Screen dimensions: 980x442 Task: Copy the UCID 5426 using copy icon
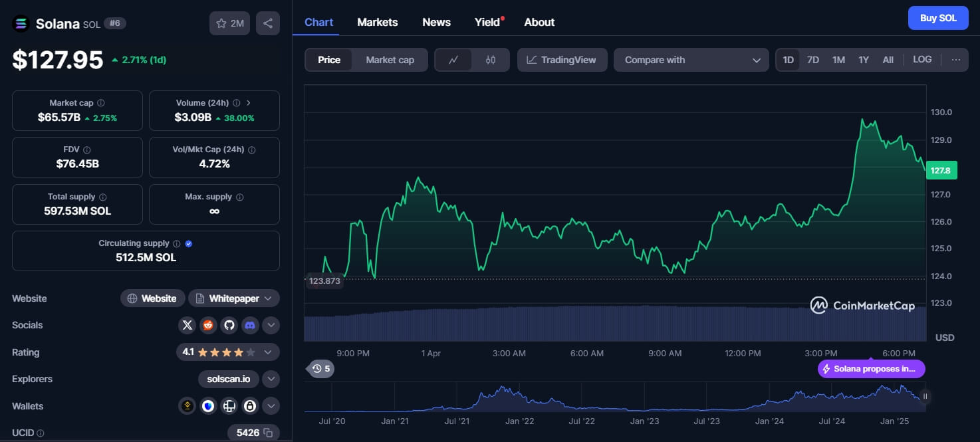268,433
